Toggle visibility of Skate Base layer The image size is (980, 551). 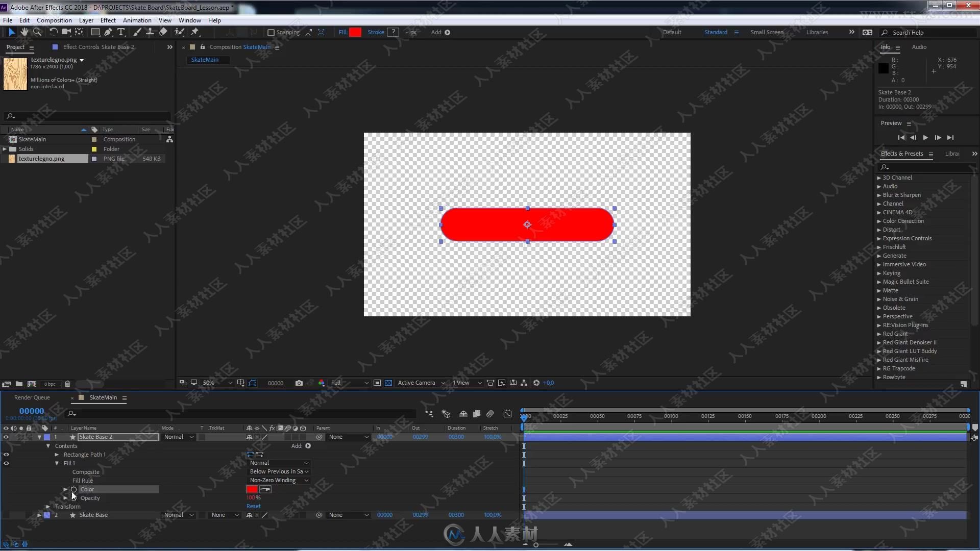(6, 515)
